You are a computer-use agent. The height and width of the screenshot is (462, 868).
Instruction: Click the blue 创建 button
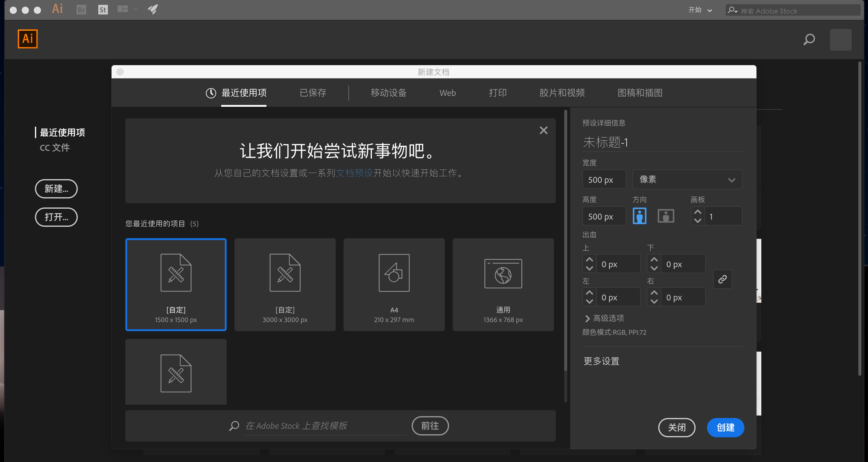[725, 427]
